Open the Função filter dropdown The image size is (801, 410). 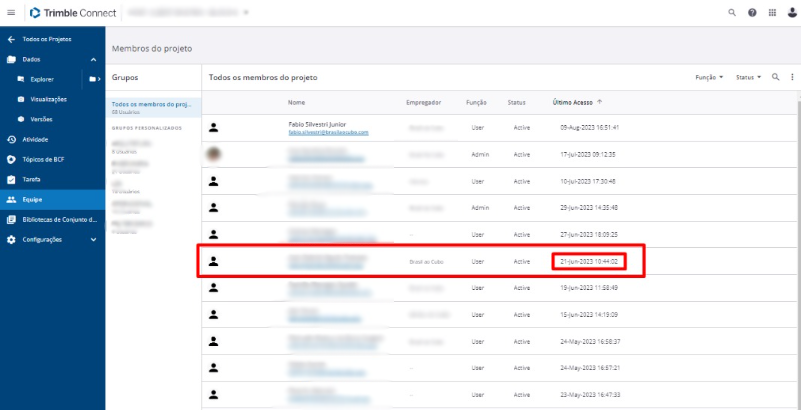709,77
